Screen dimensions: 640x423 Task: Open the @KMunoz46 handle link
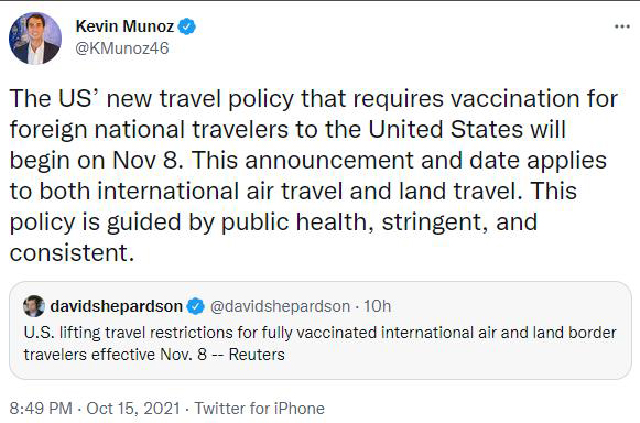pos(122,48)
